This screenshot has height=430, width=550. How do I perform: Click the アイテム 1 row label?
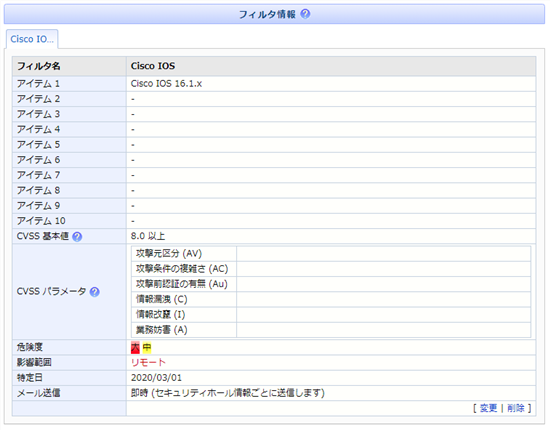[38, 83]
